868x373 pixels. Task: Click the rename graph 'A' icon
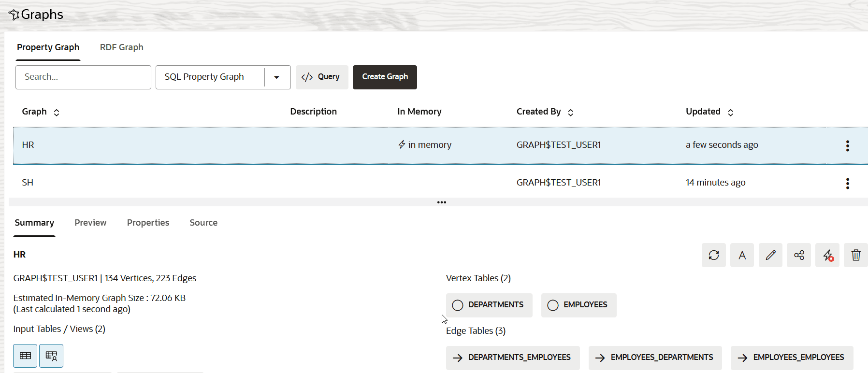coord(742,255)
